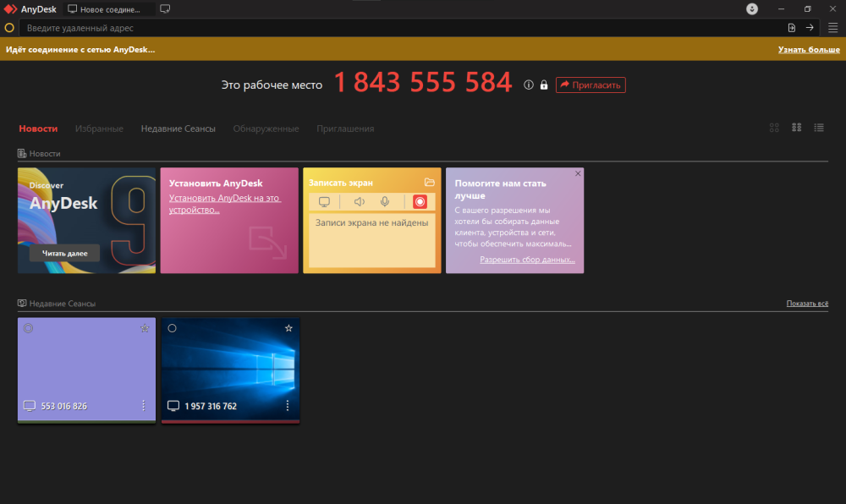
Task: Click 'Установить AnyDesk на это устройство' link
Action: (x=224, y=204)
